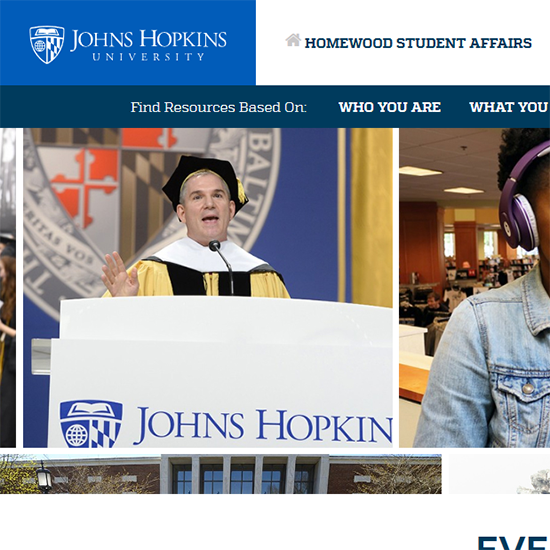The width and height of the screenshot is (550, 550).
Task: Click the Johns Hopkins University logo
Action: [x=128, y=45]
